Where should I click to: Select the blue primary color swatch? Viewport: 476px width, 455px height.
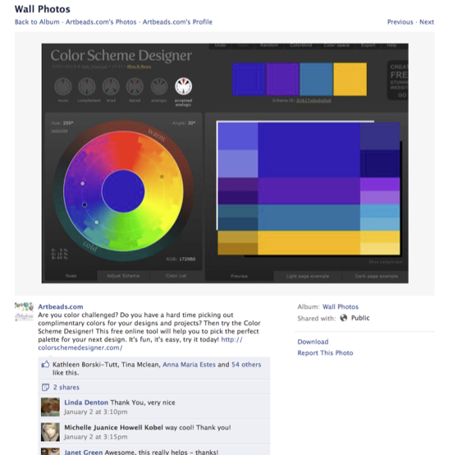[249, 80]
